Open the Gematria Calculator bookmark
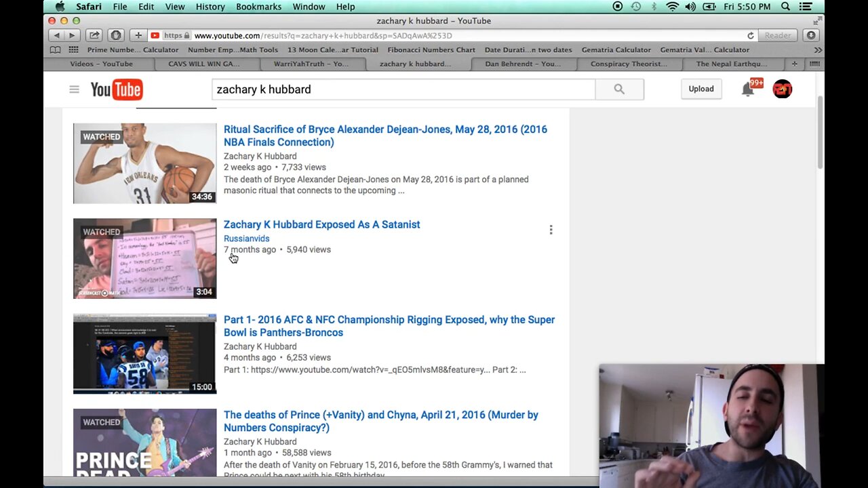 point(616,49)
